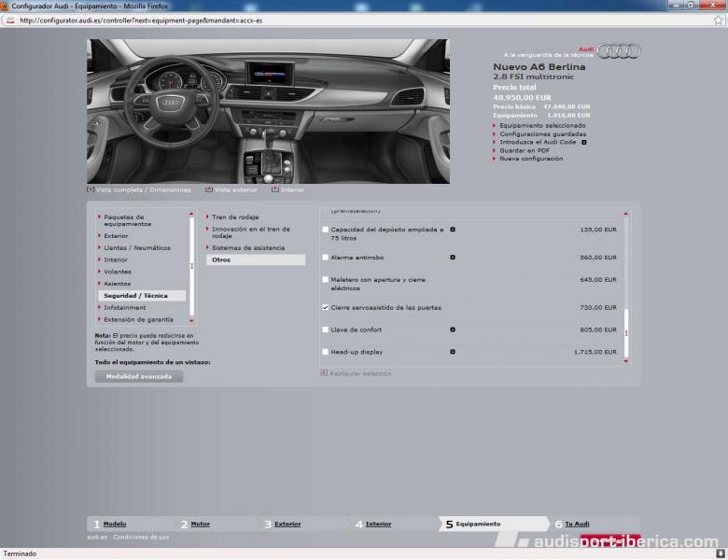Screen dimensions: 728x560
Task: Open Extensión de garantía category
Action: 138,320
